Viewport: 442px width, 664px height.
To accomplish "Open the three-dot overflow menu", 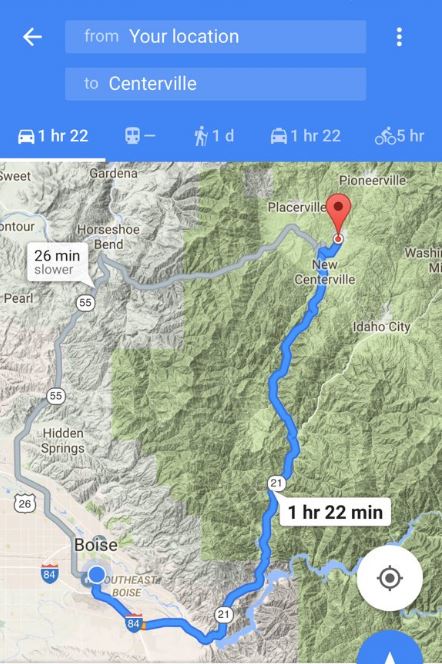I will [x=399, y=37].
